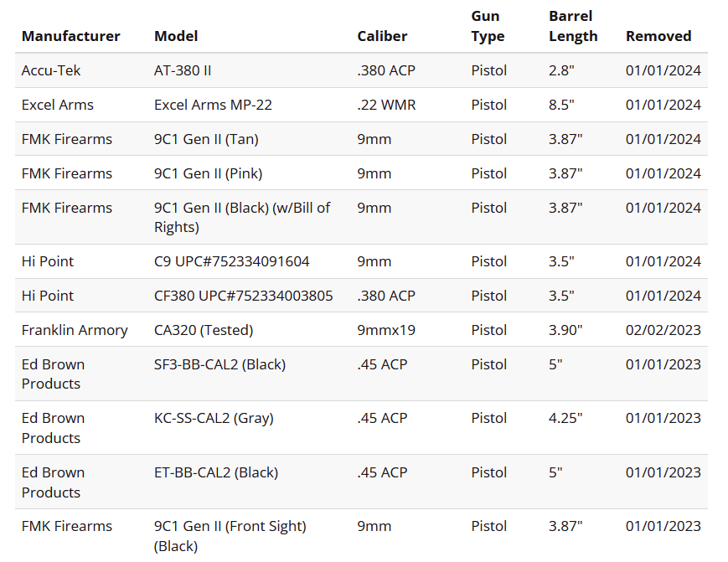Click the AT-380 II model cell
The height and width of the screenshot is (562, 728).
183,70
